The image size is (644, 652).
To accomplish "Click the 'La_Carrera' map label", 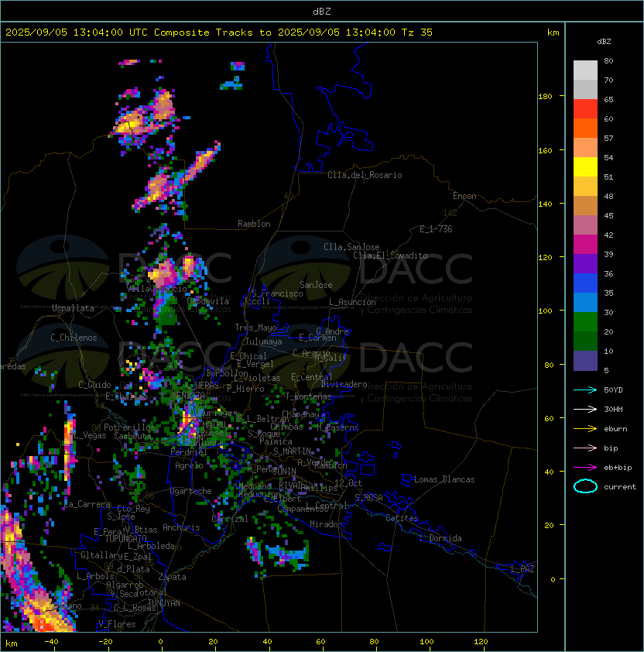I will pos(87,504).
